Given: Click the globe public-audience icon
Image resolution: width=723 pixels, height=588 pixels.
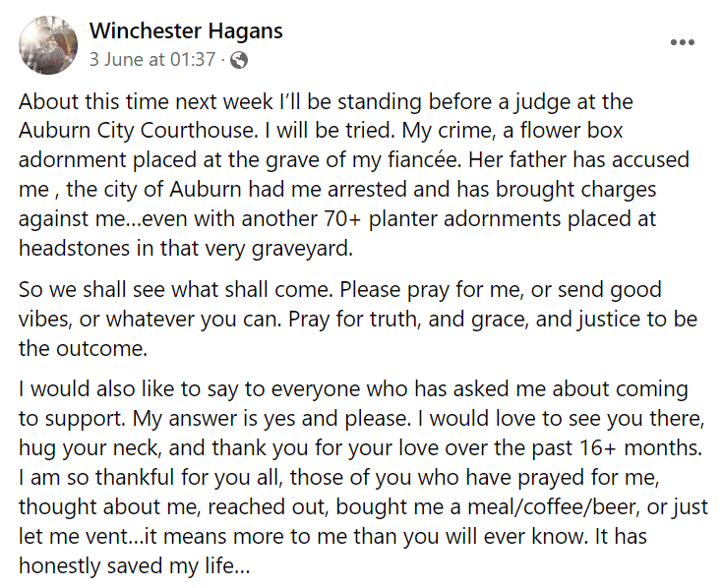Looking at the screenshot, I should point(239,60).
